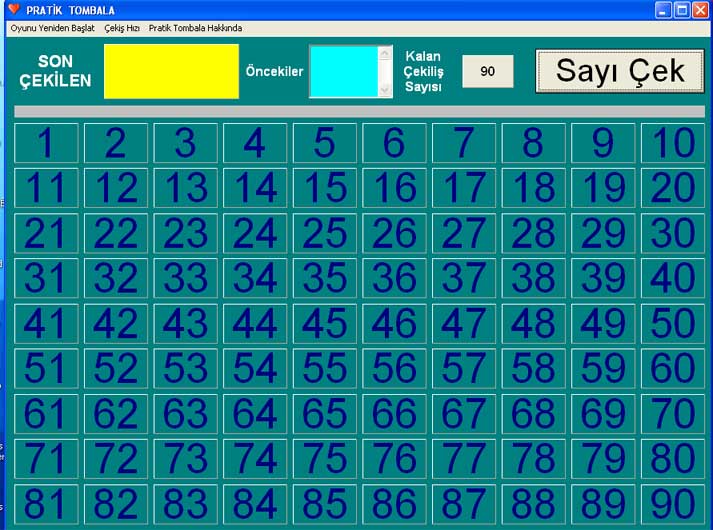Click number tile 56
The width and height of the screenshot is (713, 530).
(394, 369)
